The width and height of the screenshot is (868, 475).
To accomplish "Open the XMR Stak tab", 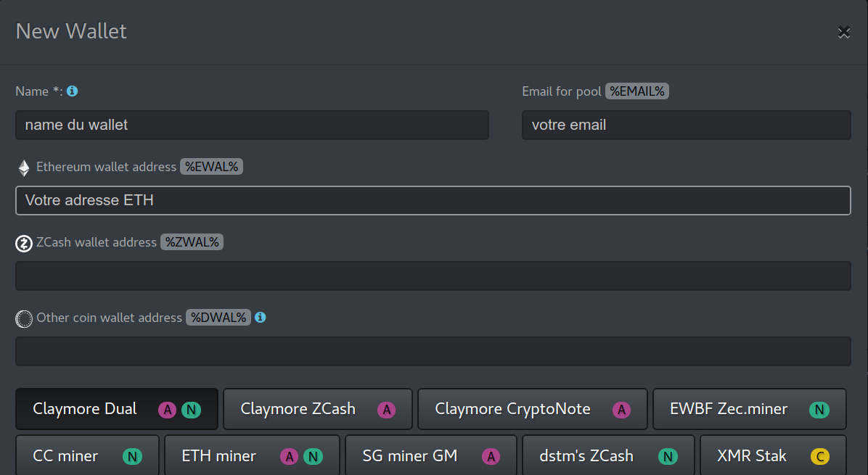I will pos(774,455).
